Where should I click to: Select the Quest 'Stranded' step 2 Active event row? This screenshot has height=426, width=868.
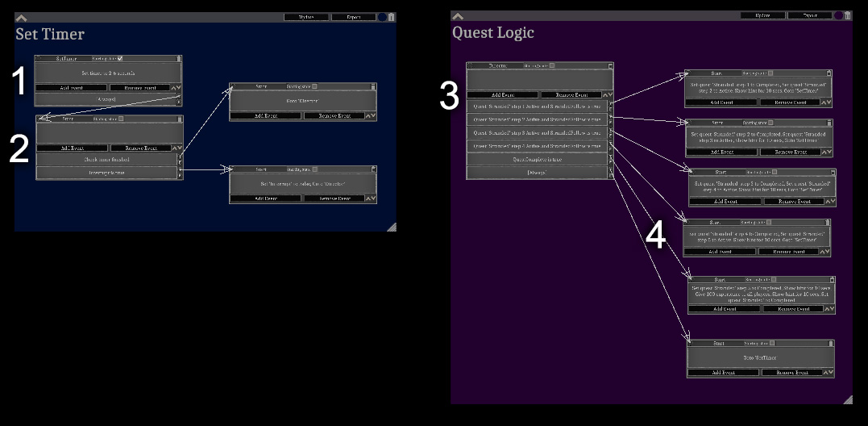coord(537,119)
